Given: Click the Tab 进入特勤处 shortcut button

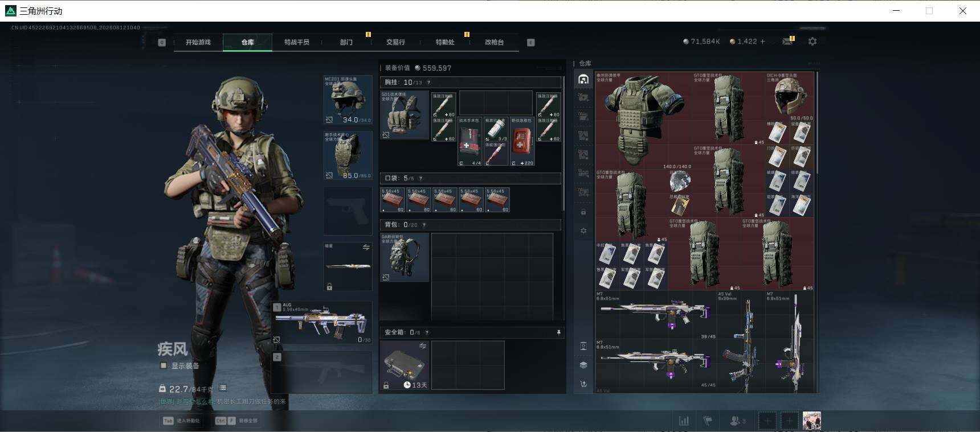Looking at the screenshot, I should 182,421.
